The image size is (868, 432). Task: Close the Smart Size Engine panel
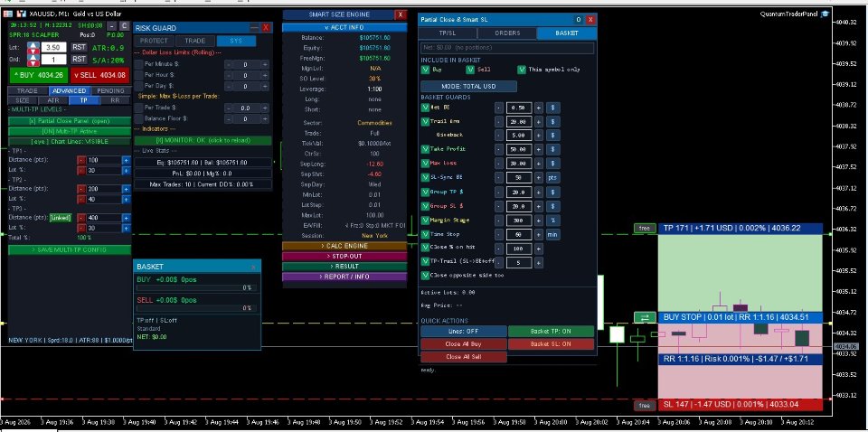[401, 14]
